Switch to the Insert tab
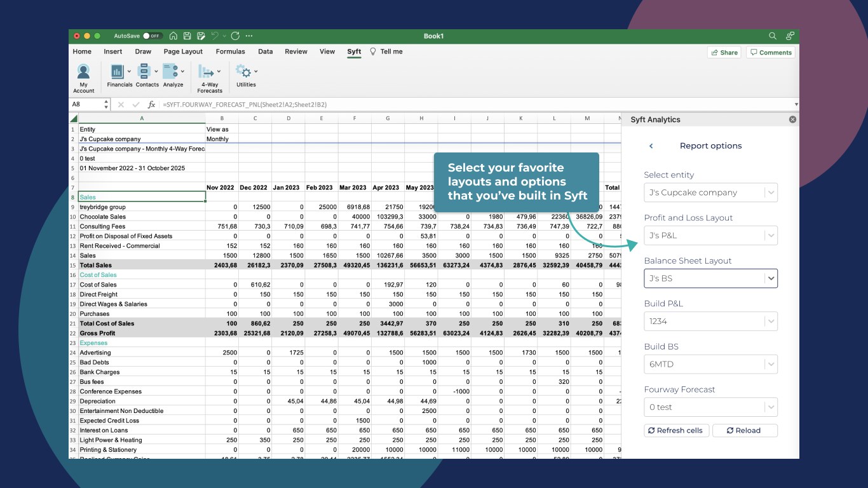868x488 pixels. [113, 52]
